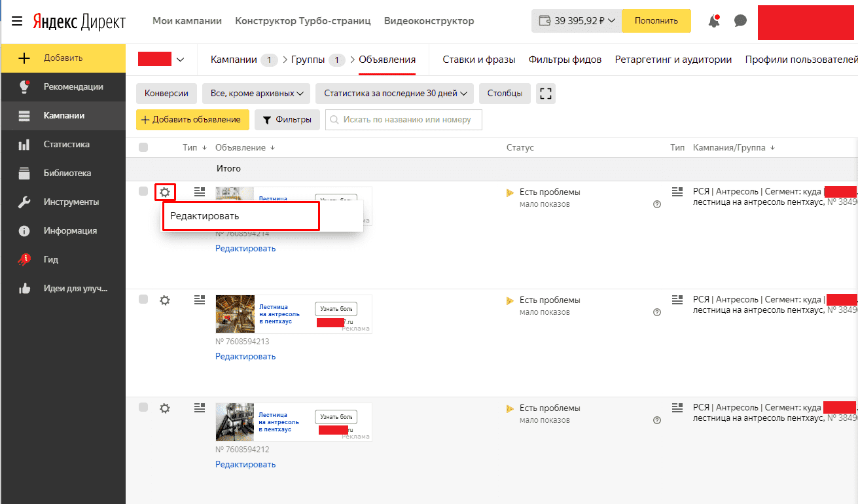Click the thumbs-up Идеи для улучшения icon

coord(24,289)
